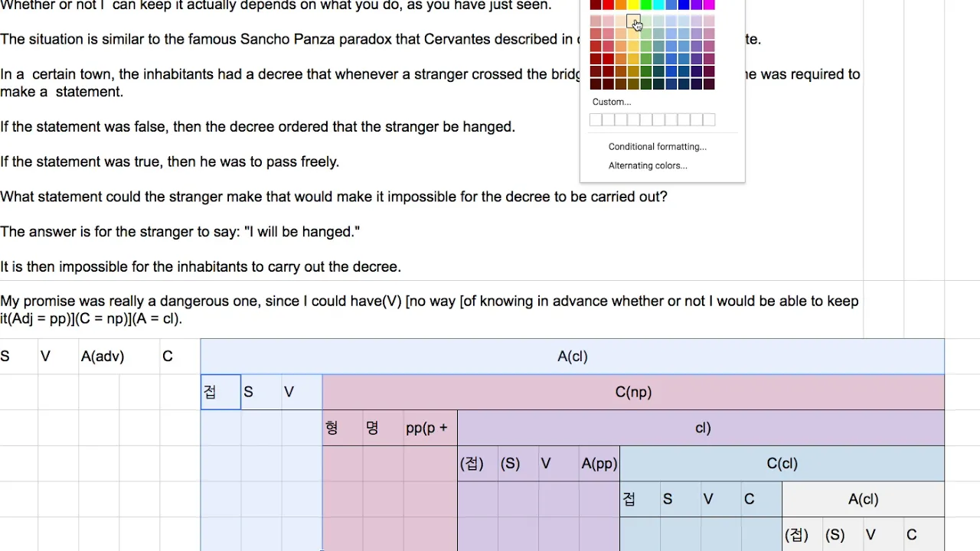Pick the magenta swatch in top row
Image resolution: width=980 pixels, height=551 pixels.
709,5
